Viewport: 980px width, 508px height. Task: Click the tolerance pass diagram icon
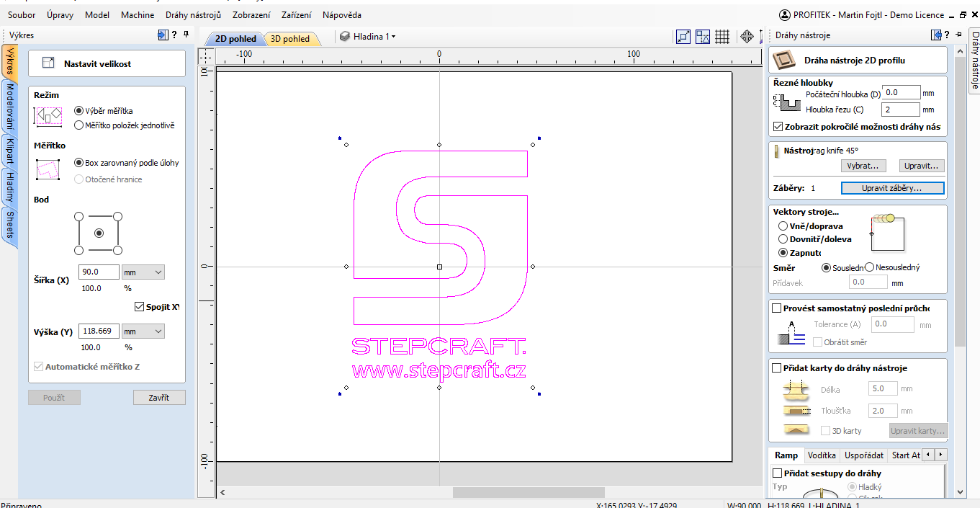791,332
